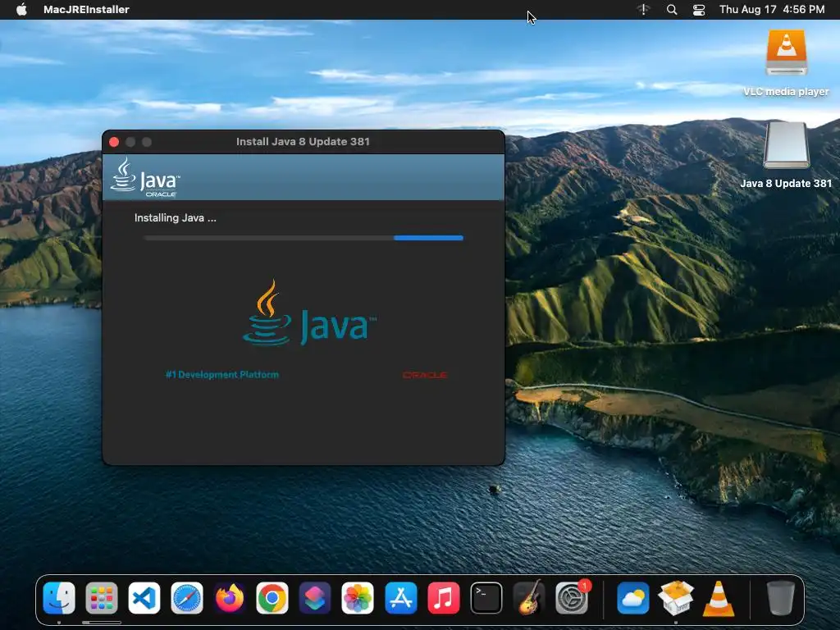Launch GarageBand from dock
Image resolution: width=840 pixels, height=630 pixels.
tap(529, 598)
